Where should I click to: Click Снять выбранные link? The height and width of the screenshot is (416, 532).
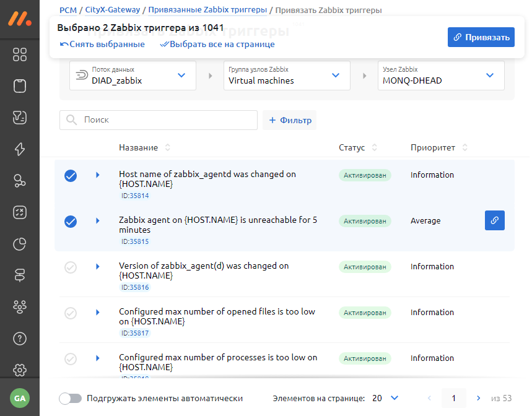coord(102,45)
